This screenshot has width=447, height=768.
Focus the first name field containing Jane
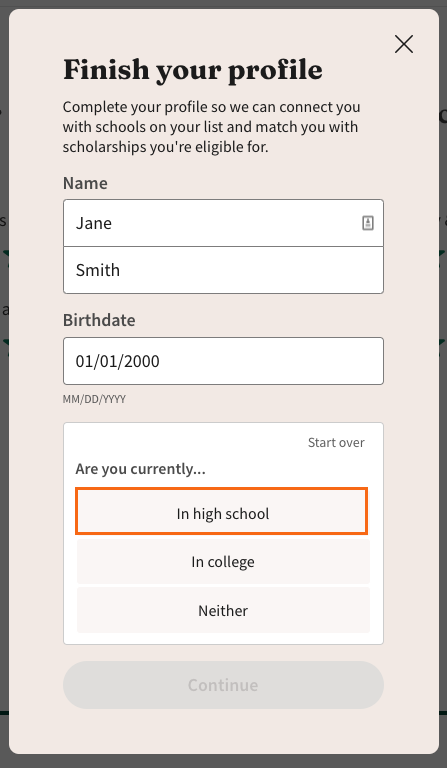coord(223,223)
